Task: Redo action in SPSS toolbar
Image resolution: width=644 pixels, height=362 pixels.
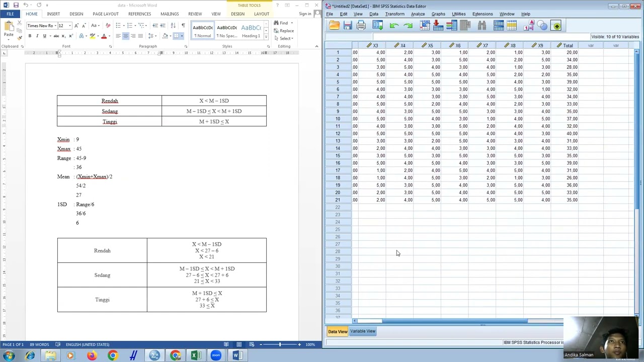Action: (408, 26)
